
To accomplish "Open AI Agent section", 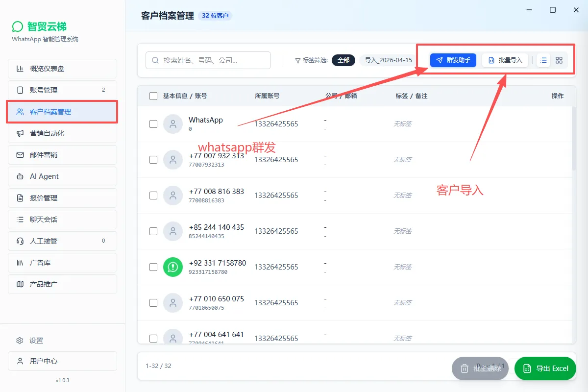I will coord(62,176).
